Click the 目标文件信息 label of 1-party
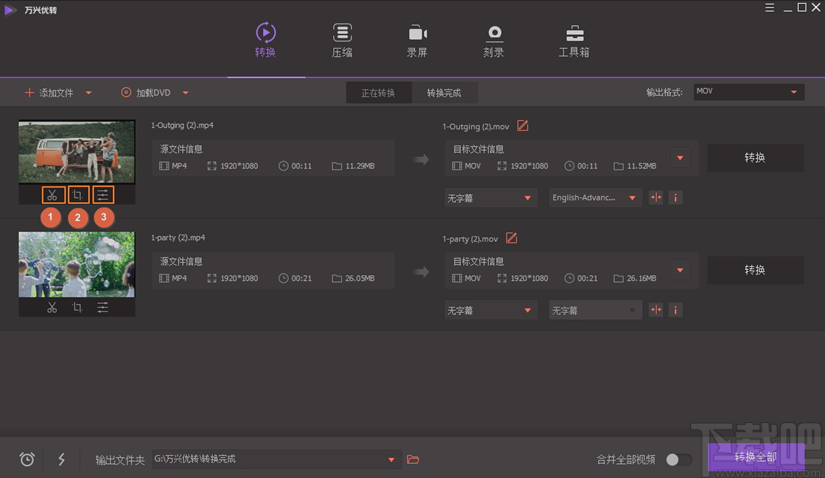The image size is (825, 478). point(478,261)
